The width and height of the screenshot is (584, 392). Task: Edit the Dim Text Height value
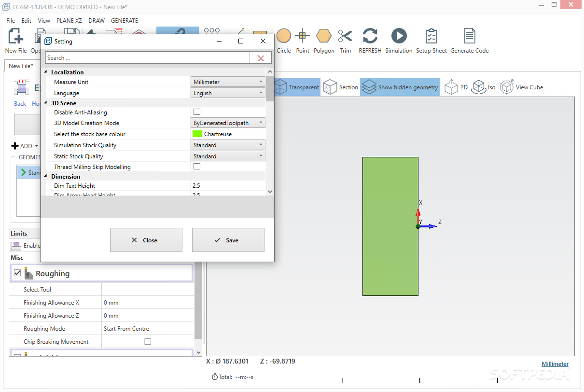pos(228,186)
